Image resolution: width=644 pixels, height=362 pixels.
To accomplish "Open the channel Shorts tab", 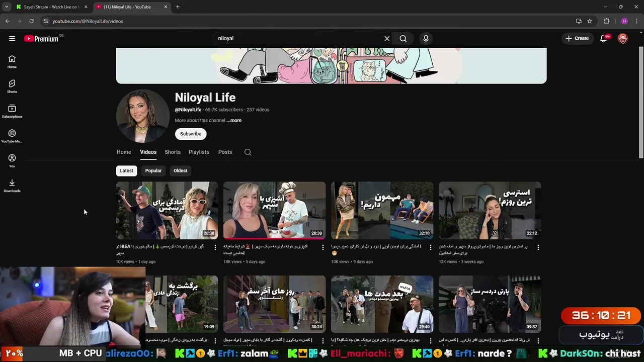I will pos(173,152).
